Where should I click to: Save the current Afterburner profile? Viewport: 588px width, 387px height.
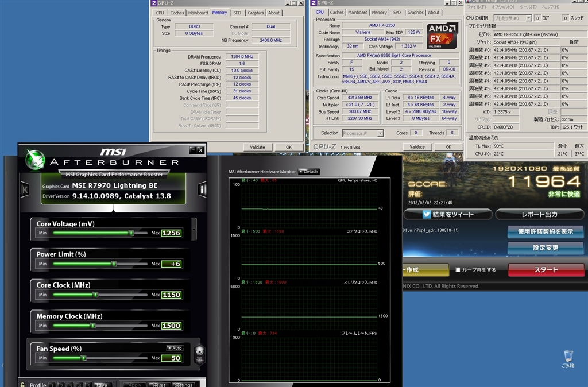pos(101,385)
